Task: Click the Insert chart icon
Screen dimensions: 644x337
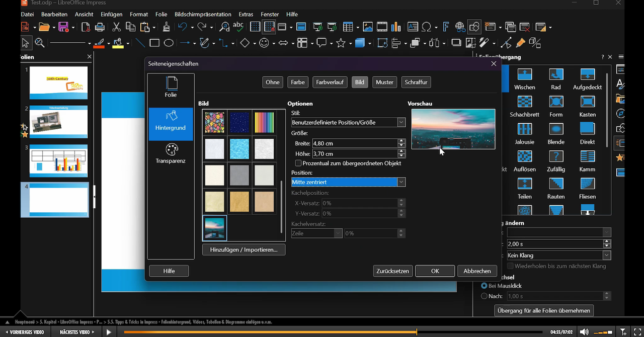Action: pyautogui.click(x=396, y=27)
